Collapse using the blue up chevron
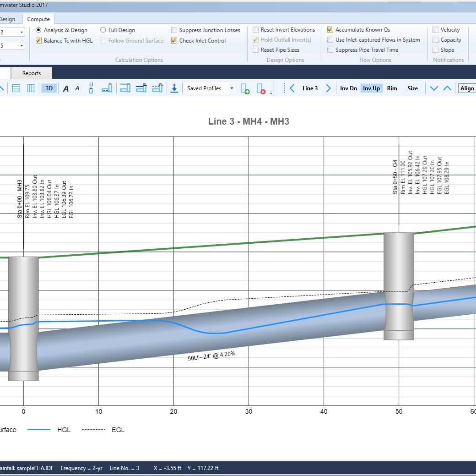476x476 pixels. pyautogui.click(x=447, y=88)
